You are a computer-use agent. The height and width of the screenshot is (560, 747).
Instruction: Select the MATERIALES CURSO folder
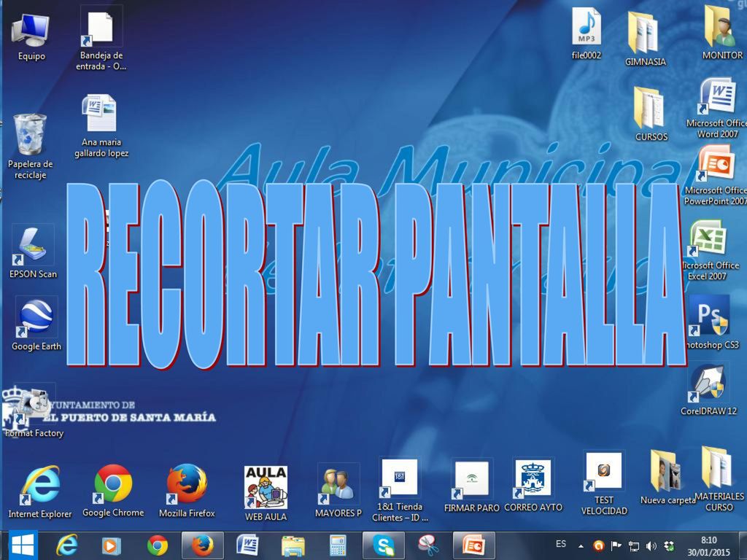[719, 479]
